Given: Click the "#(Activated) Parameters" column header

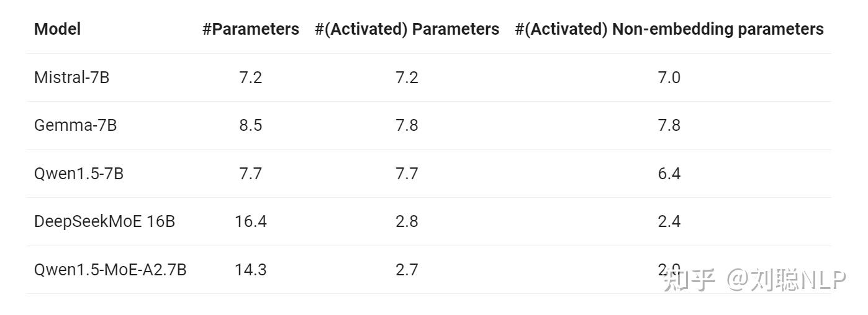Looking at the screenshot, I should tap(407, 29).
